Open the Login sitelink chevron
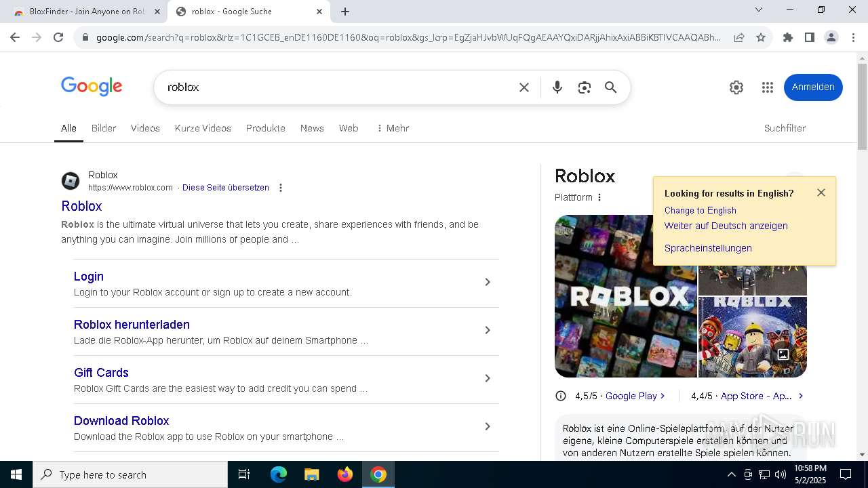The width and height of the screenshot is (868, 488). 487,282
